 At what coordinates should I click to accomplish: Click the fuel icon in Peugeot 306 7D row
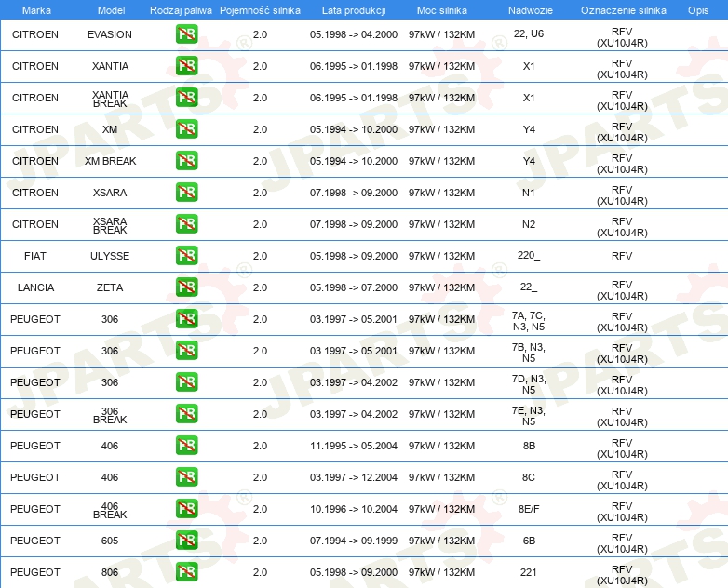coord(186,382)
